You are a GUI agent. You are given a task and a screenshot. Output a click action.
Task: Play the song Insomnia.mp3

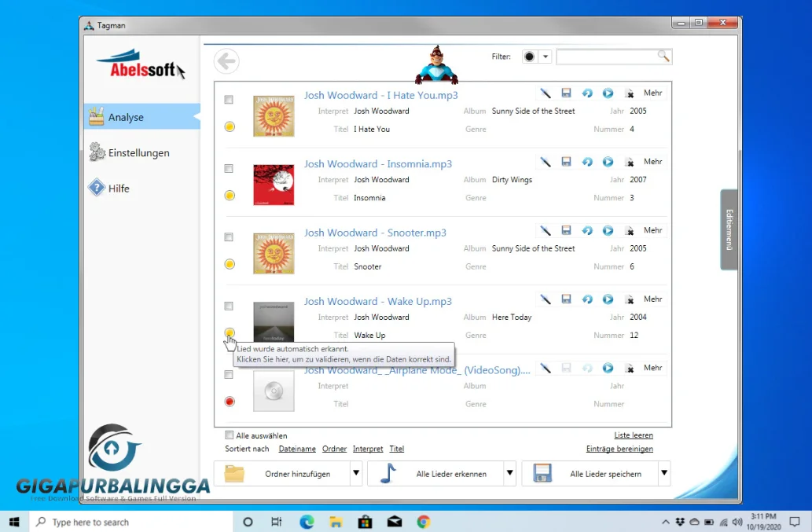[608, 162]
